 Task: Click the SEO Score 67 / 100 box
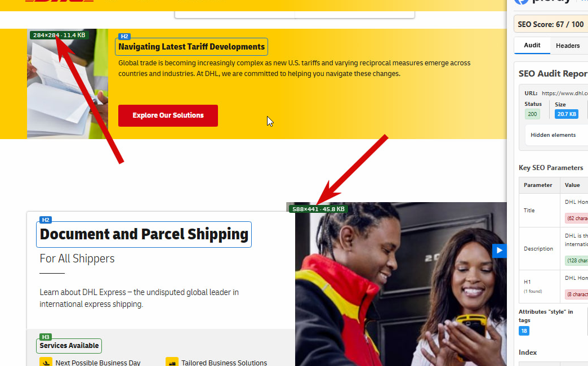coord(550,24)
